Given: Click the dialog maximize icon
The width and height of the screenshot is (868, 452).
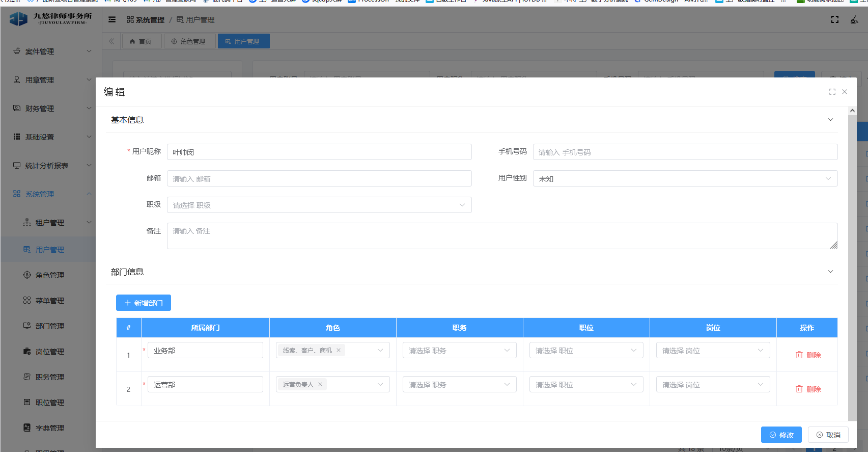Looking at the screenshot, I should 832,92.
